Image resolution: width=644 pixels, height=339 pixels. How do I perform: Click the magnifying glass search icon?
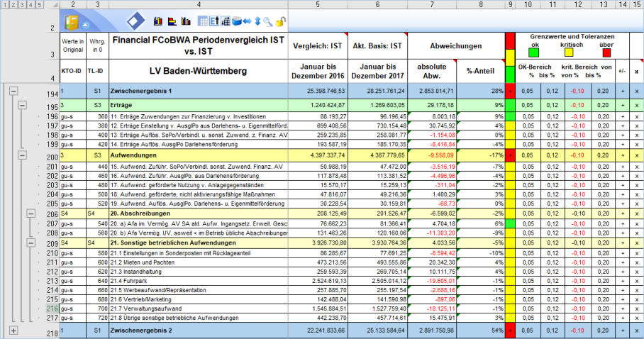[270, 21]
